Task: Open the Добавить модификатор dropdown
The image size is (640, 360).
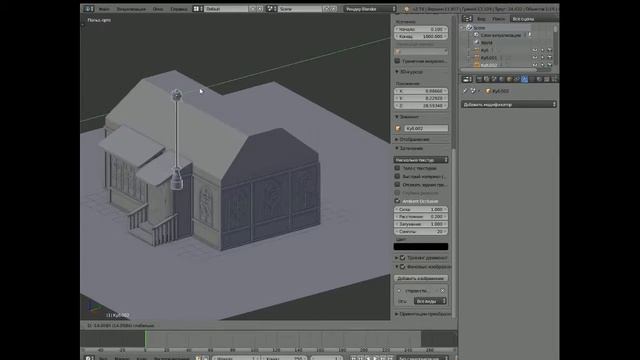Action: 509,104
